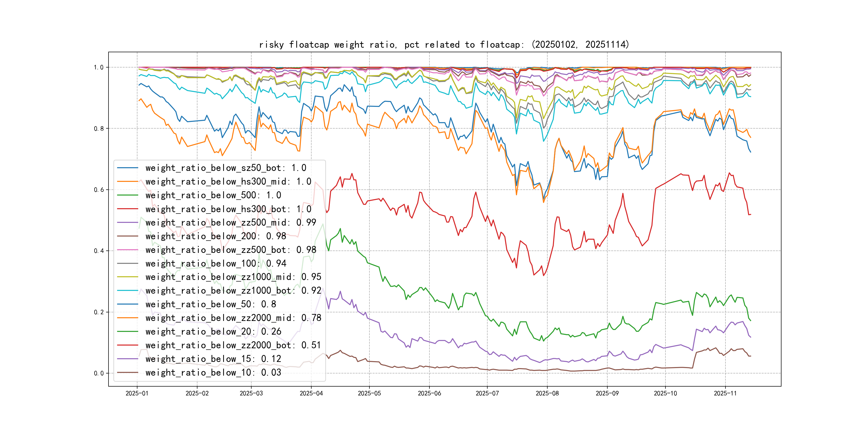The height and width of the screenshot is (434, 868).
Task: Click the purple weight_ratio_below_zz500_mid legend line swatch
Action: pos(127,222)
